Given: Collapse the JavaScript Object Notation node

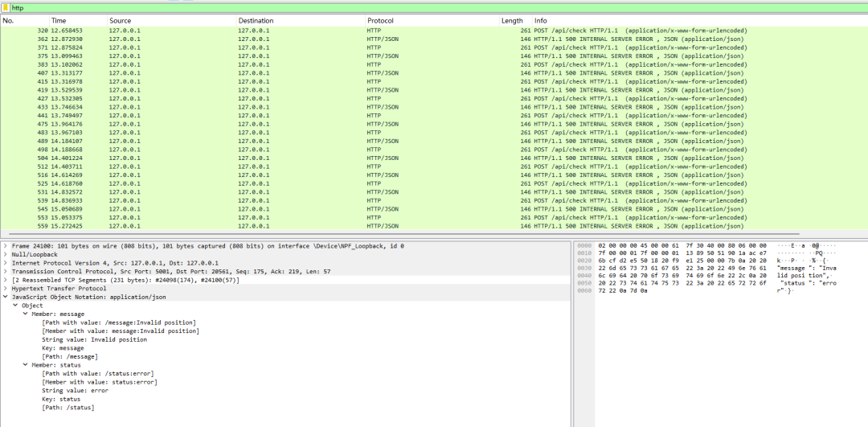Looking at the screenshot, I should pyautogui.click(x=6, y=297).
